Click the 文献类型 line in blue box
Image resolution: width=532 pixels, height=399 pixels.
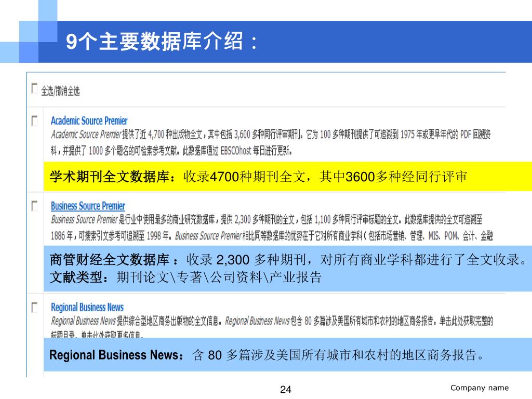pos(185,277)
